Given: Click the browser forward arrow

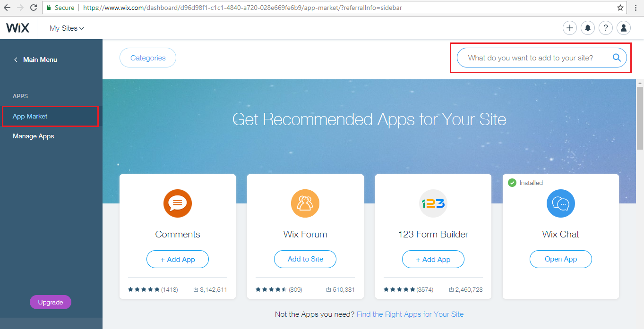Looking at the screenshot, I should [20, 8].
